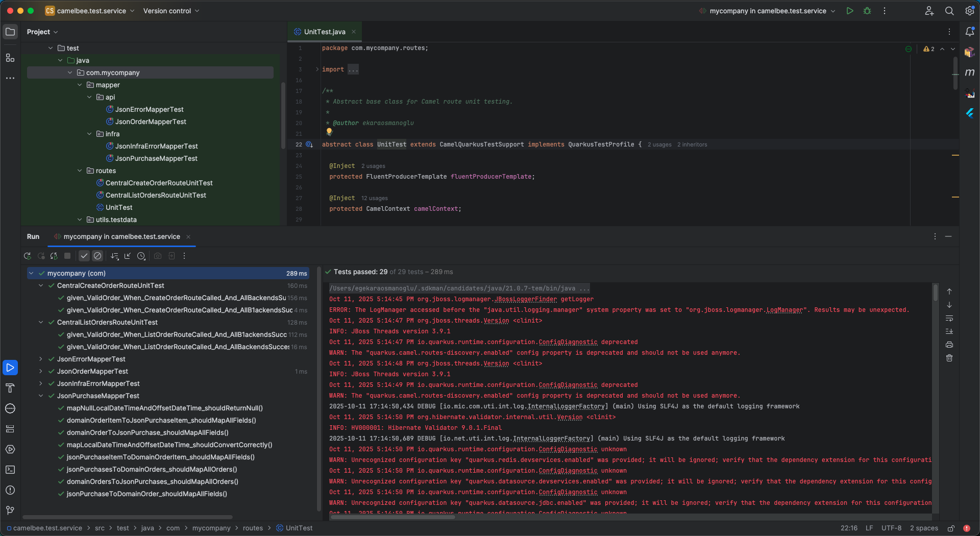980x536 pixels.
Task: Open the Maven tool window
Action: pos(971,72)
